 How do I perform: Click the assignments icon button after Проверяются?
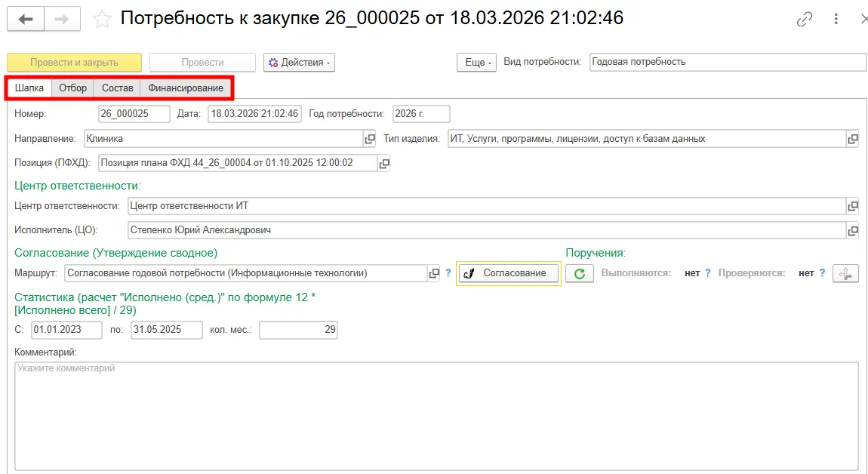[x=845, y=273]
